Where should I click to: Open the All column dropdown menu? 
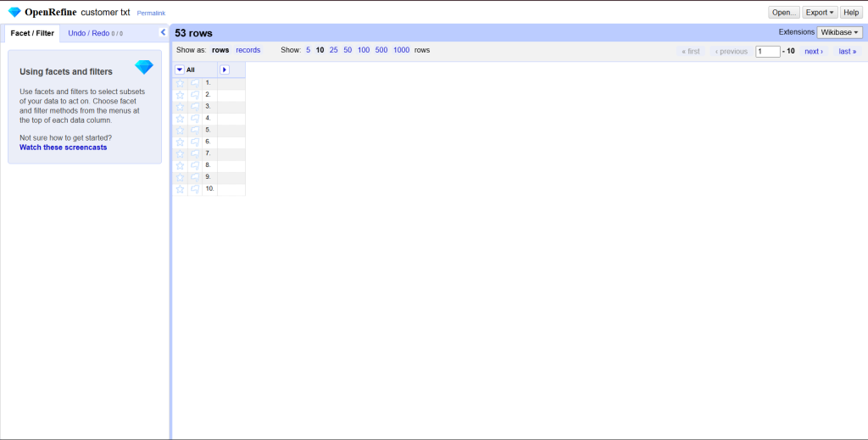click(x=180, y=70)
